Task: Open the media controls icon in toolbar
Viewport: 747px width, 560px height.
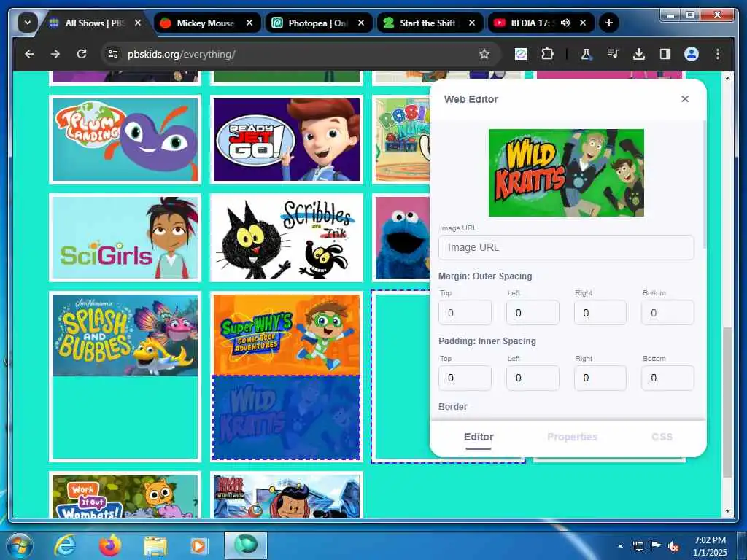Action: [x=613, y=54]
